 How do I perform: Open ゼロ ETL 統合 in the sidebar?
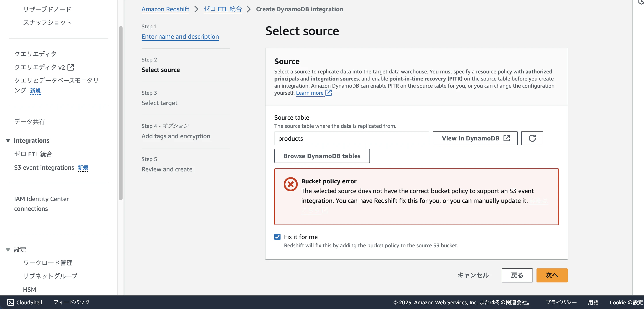[x=33, y=154]
